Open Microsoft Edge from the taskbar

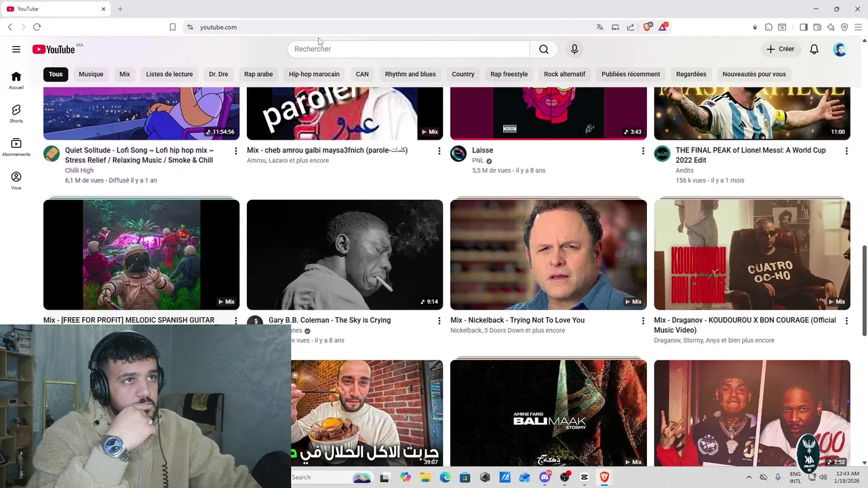coord(445,477)
